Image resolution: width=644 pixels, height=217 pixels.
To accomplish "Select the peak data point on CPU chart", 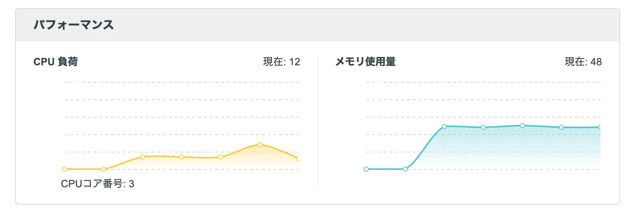I will tap(260, 145).
